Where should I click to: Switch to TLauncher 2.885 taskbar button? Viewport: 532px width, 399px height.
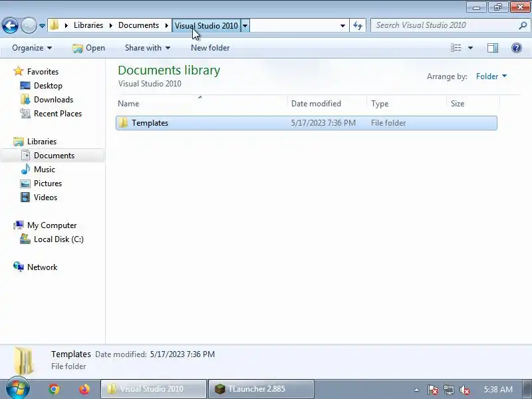coord(261,389)
